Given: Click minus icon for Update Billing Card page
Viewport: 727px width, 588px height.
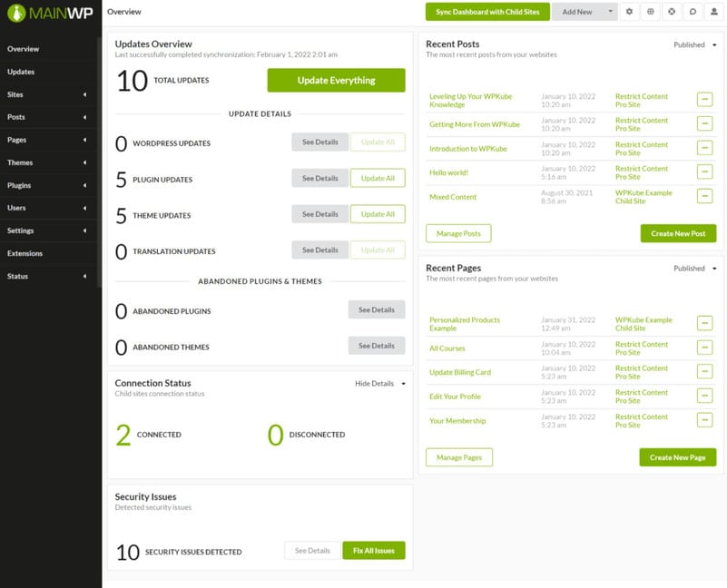Looking at the screenshot, I should click(x=704, y=371).
